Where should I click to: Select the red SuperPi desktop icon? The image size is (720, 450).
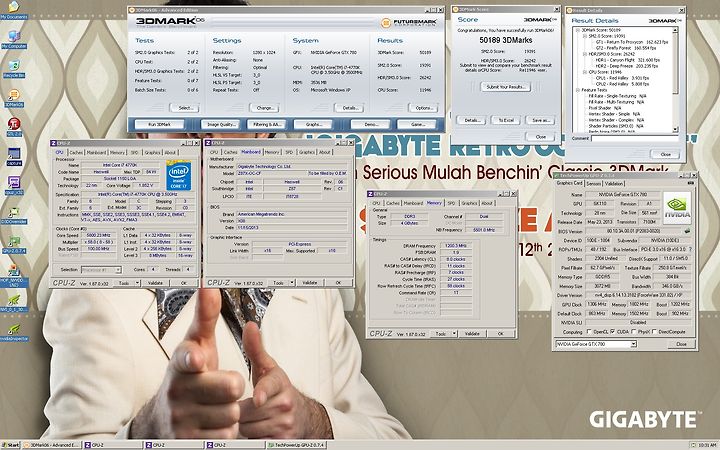(x=14, y=127)
